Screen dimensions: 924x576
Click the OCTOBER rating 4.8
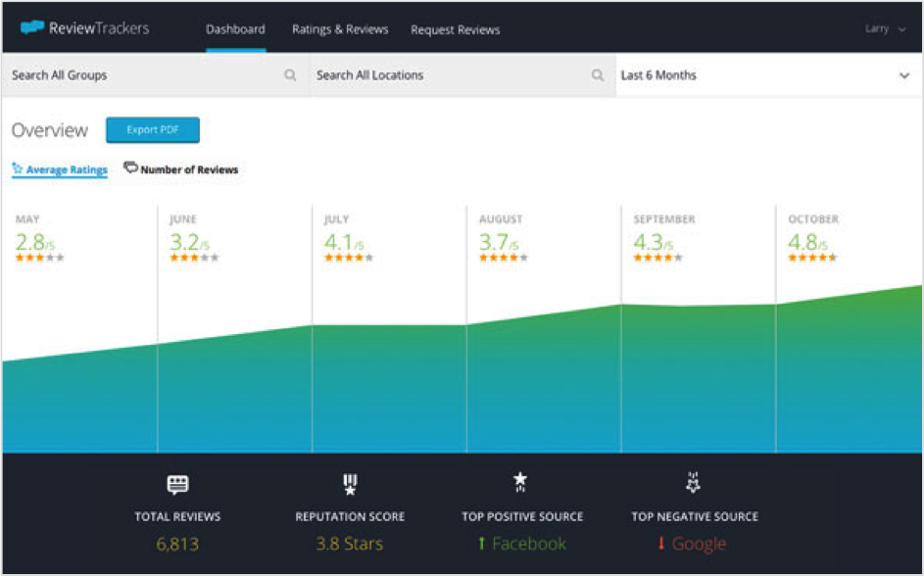(x=808, y=242)
